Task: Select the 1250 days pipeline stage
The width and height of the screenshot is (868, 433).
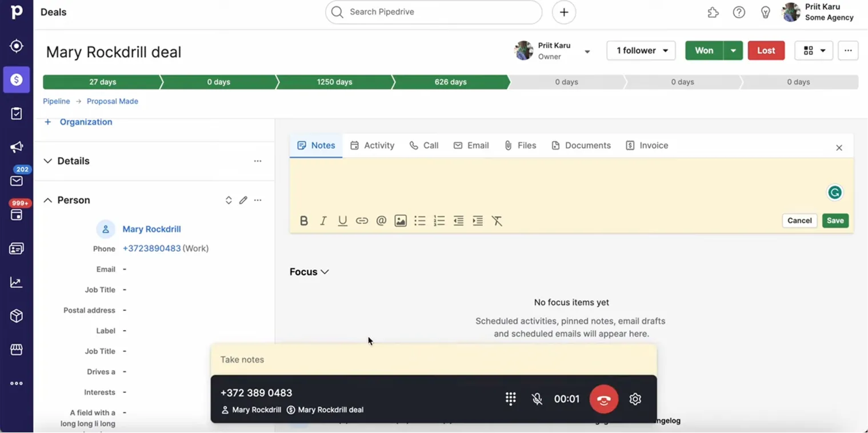Action: (334, 82)
